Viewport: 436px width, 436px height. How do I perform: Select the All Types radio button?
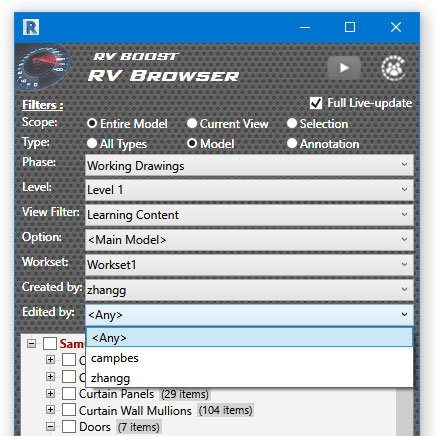tap(92, 143)
